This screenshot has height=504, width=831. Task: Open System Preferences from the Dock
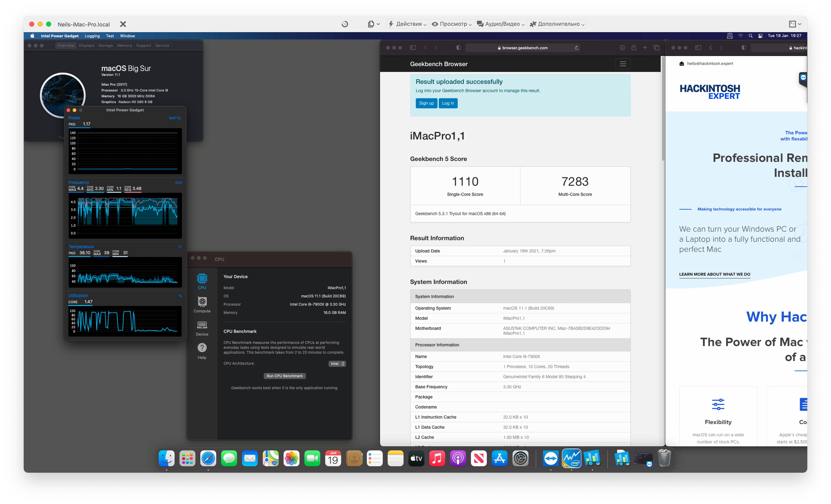(x=520, y=458)
